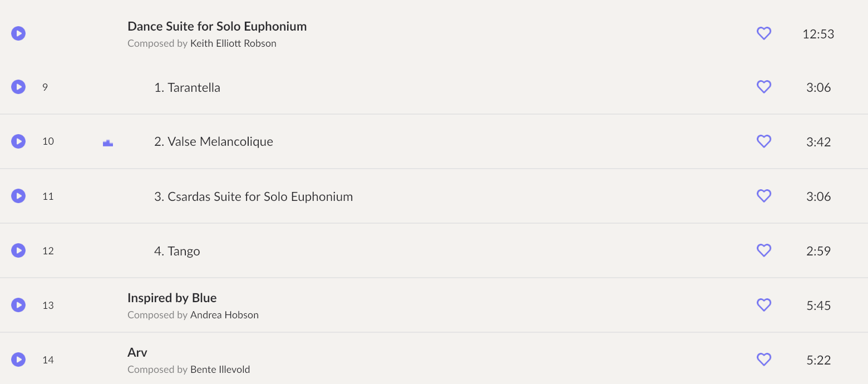This screenshot has width=868, height=384.
Task: Play track 11 Csardas Suite
Action: tap(18, 196)
